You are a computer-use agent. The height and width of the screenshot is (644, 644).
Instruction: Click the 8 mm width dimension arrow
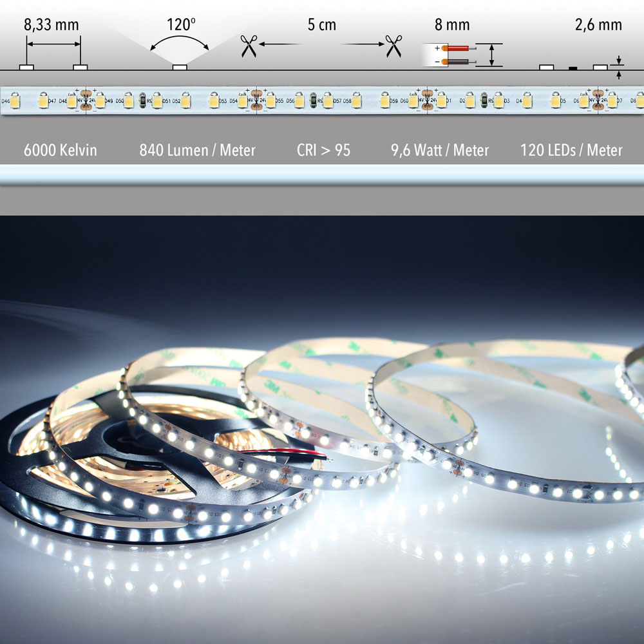point(493,55)
